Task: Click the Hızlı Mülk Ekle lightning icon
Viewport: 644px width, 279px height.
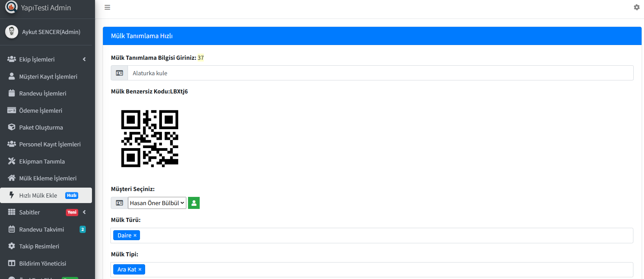Action: pos(12,195)
